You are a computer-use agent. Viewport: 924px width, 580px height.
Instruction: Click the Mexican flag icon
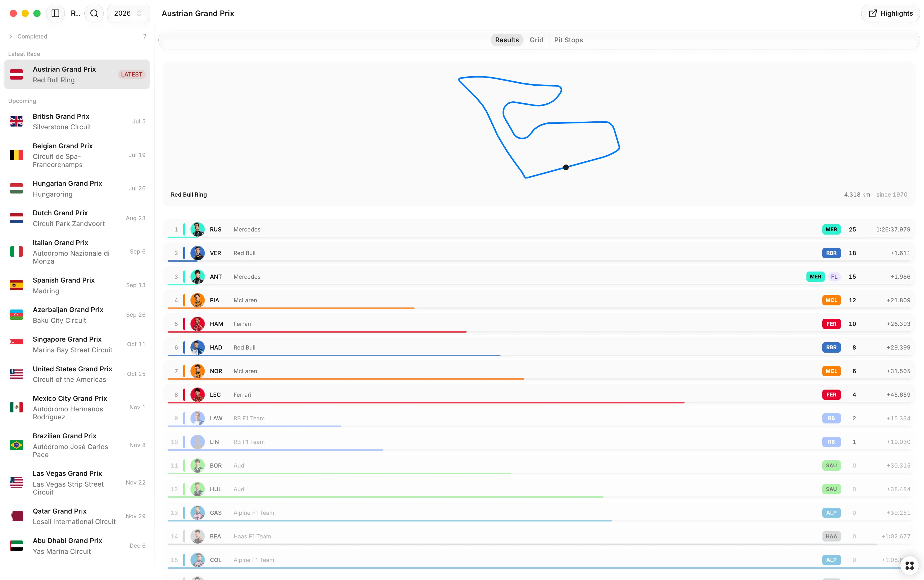click(x=16, y=407)
